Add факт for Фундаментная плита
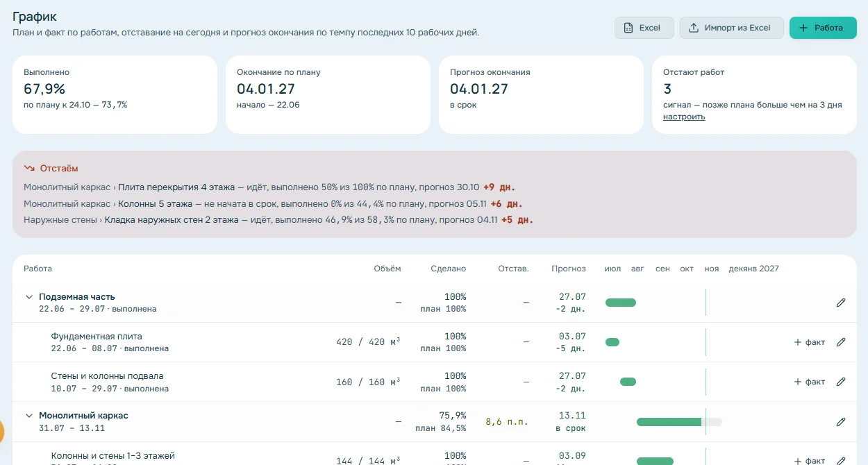This screenshot has height=465, width=868. tap(810, 342)
